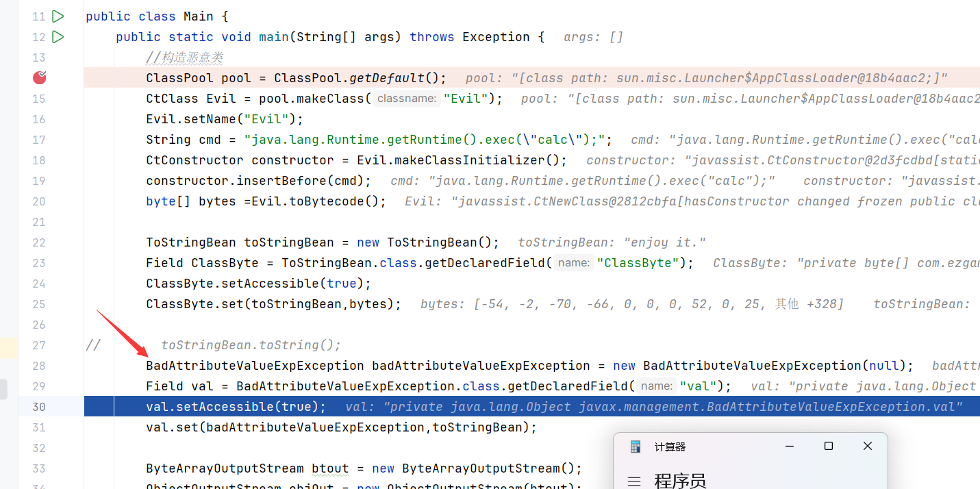Click the 'throws Exception' clause on line 12
The height and width of the screenshot is (489, 980).
click(470, 37)
